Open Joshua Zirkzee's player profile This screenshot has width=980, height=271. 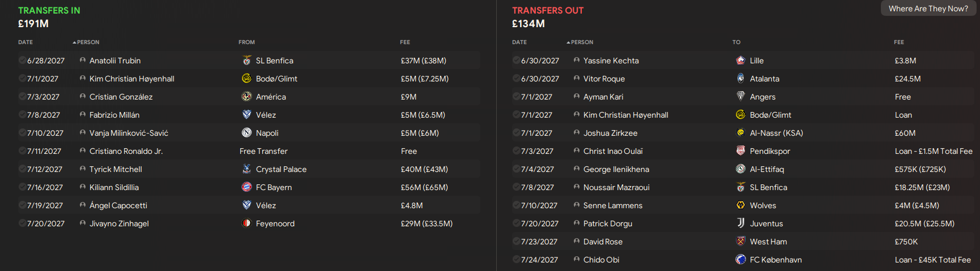point(610,133)
